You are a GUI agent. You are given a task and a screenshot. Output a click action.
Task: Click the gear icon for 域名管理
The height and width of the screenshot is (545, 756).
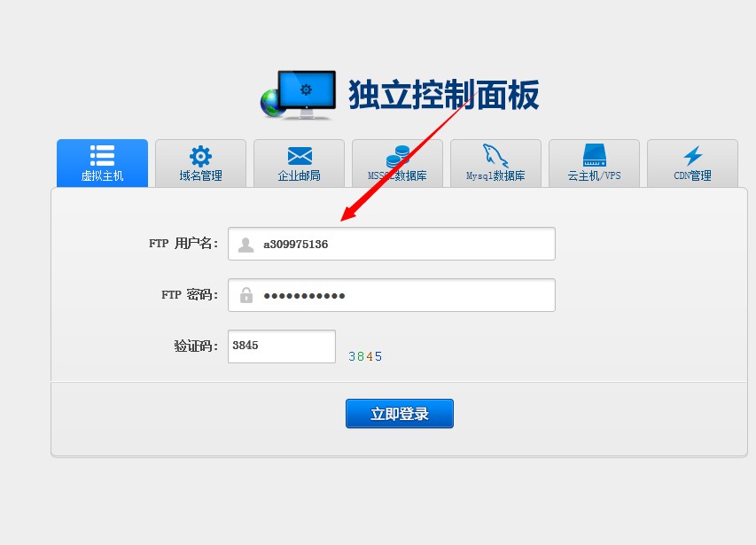pos(200,156)
